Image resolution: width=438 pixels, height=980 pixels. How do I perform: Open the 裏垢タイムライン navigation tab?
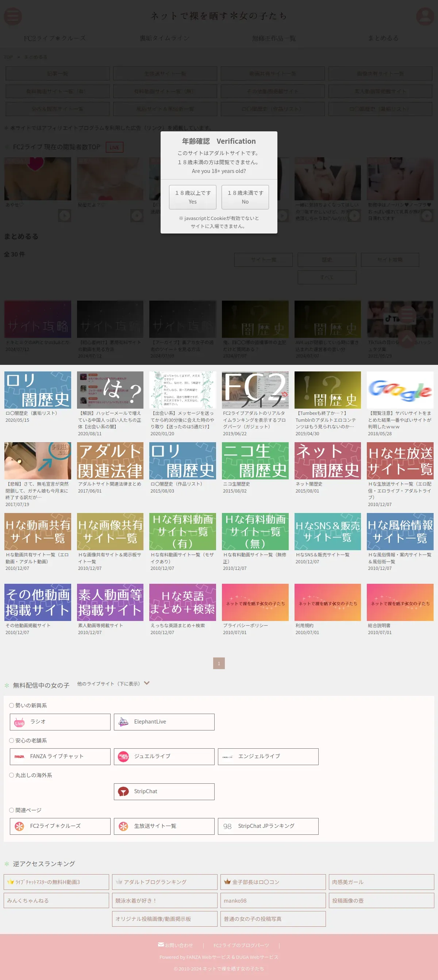click(x=164, y=38)
